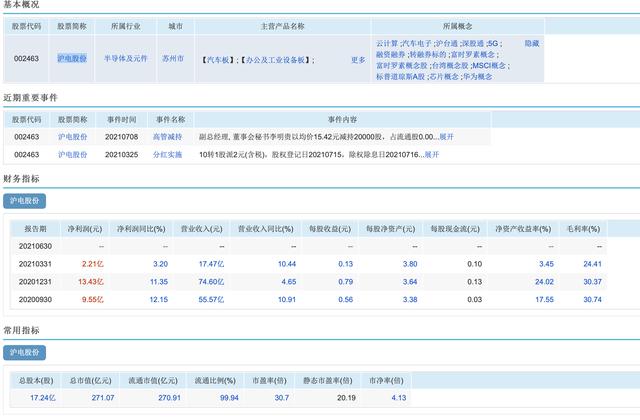Open the highlighted 沪电股份 stock name link
Image resolution: width=640 pixels, height=420 pixels.
click(72, 58)
